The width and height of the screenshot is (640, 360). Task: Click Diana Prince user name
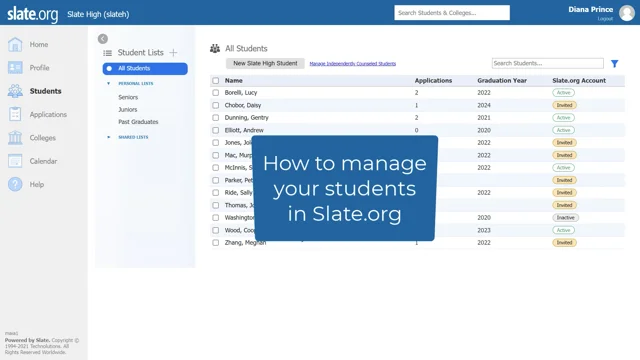click(591, 9)
